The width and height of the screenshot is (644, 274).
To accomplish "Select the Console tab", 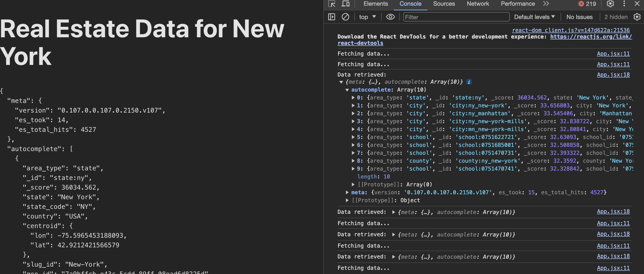I will pyautogui.click(x=410, y=4).
